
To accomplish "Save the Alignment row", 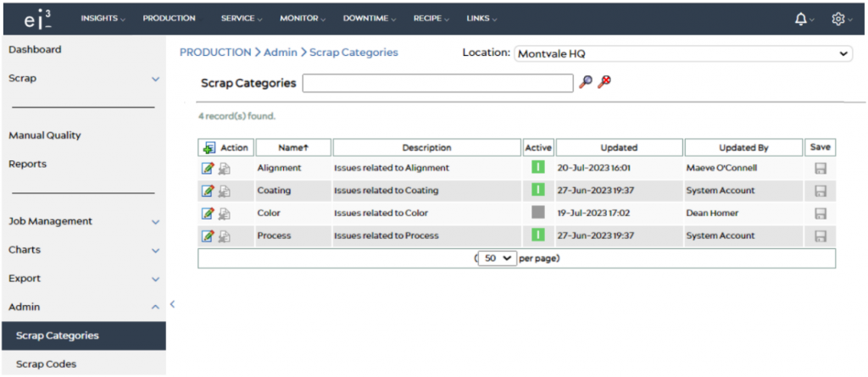I will (821, 169).
